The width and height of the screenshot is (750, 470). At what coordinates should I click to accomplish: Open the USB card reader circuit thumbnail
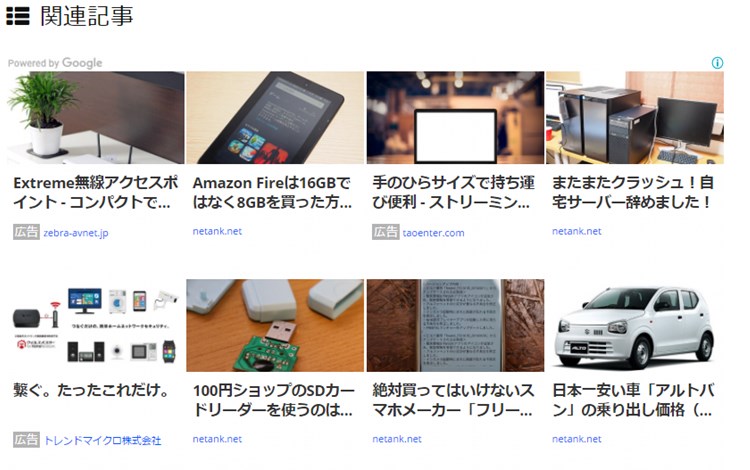(275, 326)
